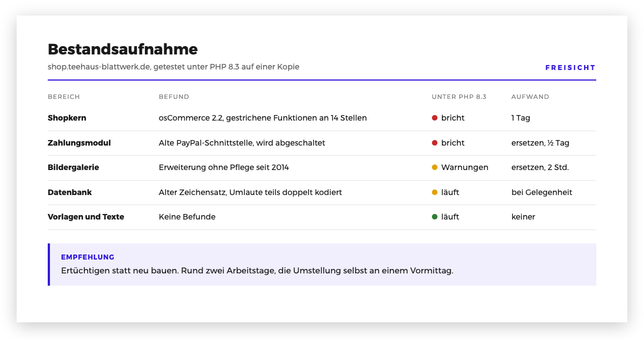This screenshot has width=644, height=339.
Task: Click the Bestandsaufnahme heading
Action: click(122, 49)
